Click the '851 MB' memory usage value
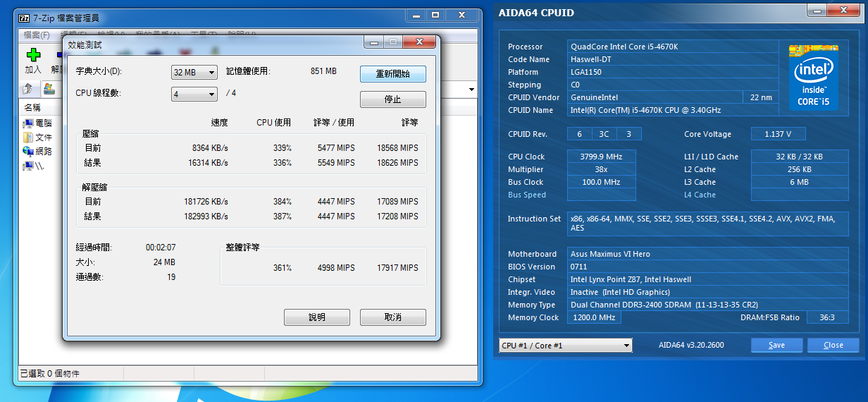 (323, 71)
